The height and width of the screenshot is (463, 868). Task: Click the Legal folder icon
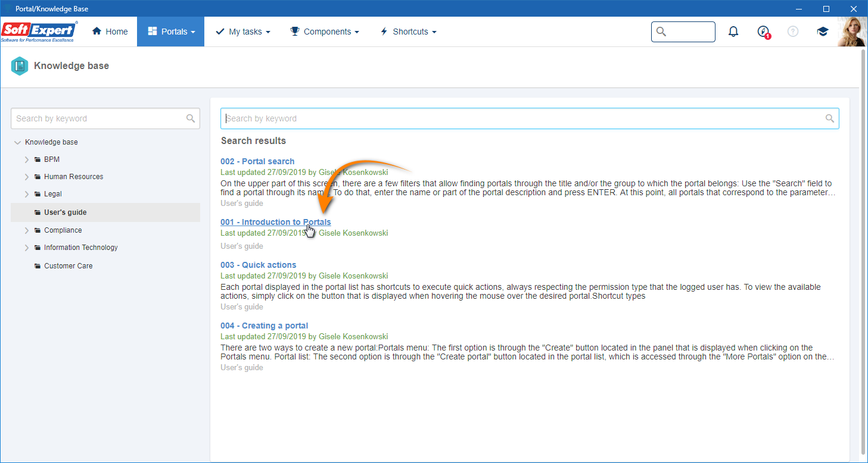click(38, 194)
